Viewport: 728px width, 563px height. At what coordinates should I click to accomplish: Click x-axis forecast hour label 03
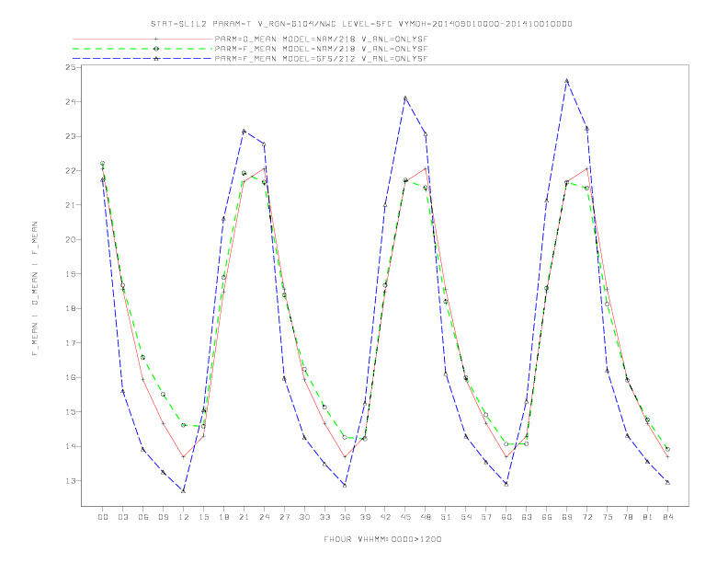pos(122,517)
